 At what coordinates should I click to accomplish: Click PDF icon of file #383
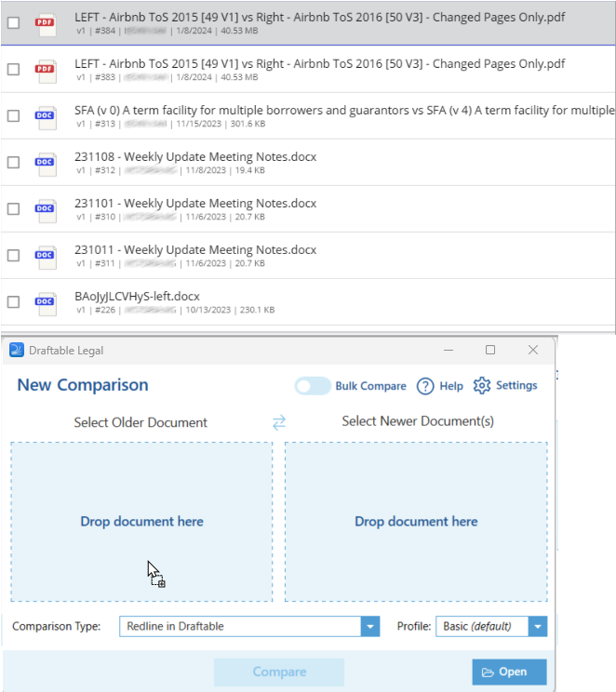coord(46,71)
